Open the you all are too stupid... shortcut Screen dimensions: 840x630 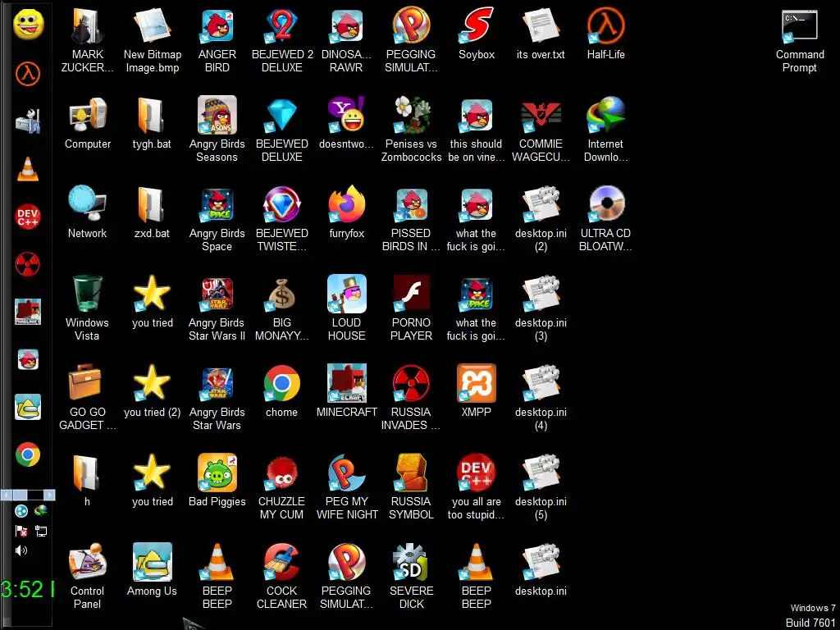[x=477, y=487]
